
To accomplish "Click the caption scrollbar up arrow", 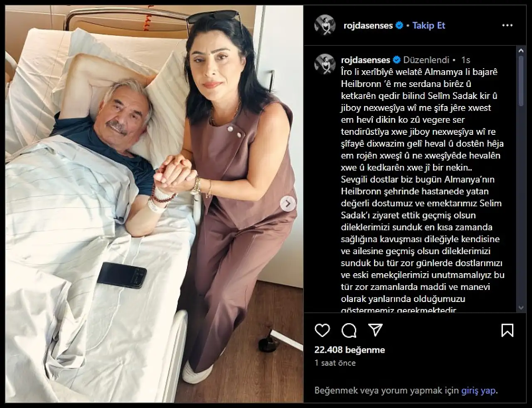I will click(521, 50).
